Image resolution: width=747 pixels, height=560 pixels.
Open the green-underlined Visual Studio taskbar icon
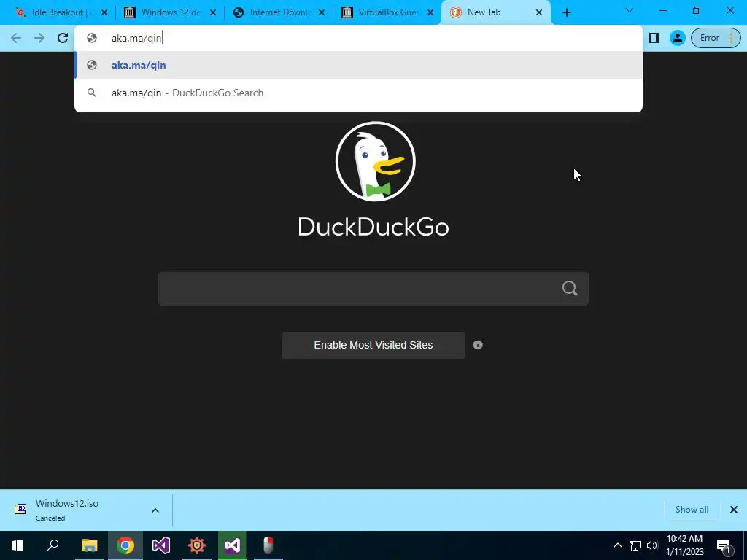[233, 545]
